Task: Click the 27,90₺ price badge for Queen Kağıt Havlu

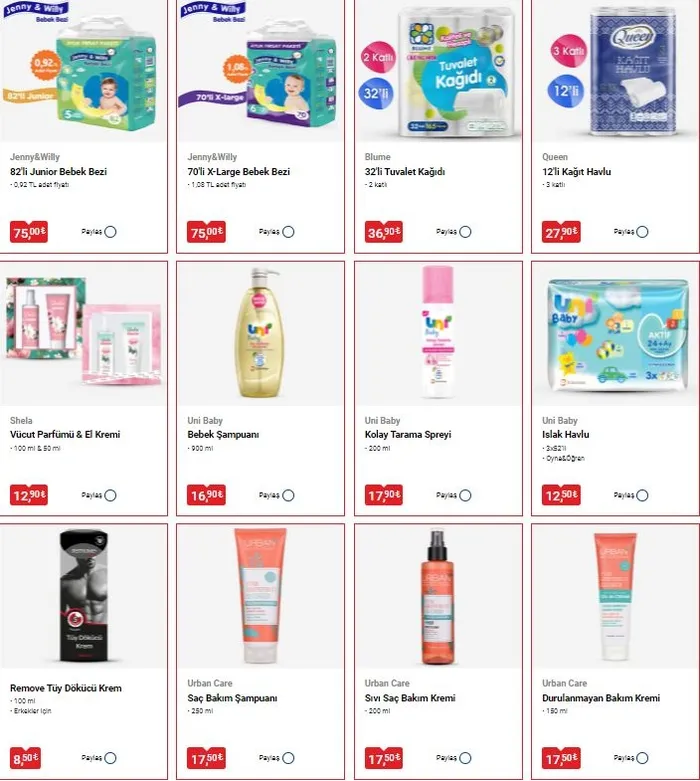Action: (561, 232)
